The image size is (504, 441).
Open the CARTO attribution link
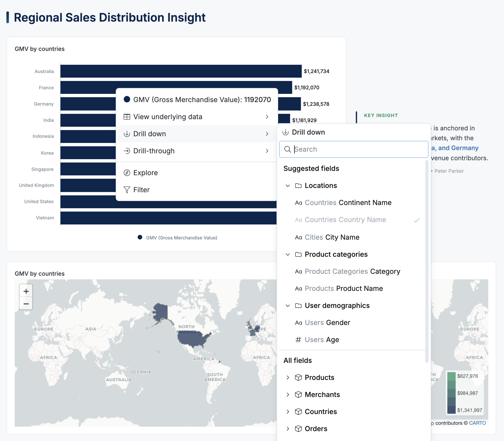point(477,423)
